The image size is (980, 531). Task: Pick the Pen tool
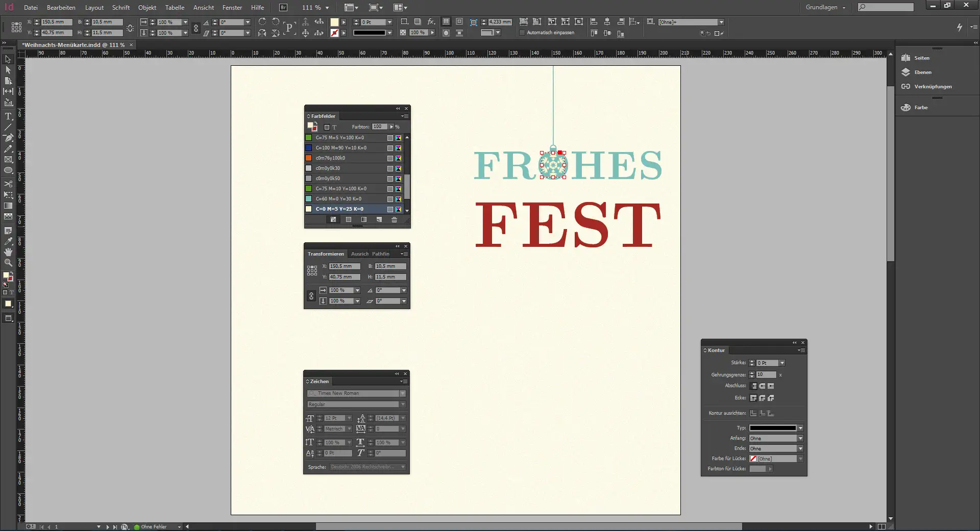click(8, 138)
